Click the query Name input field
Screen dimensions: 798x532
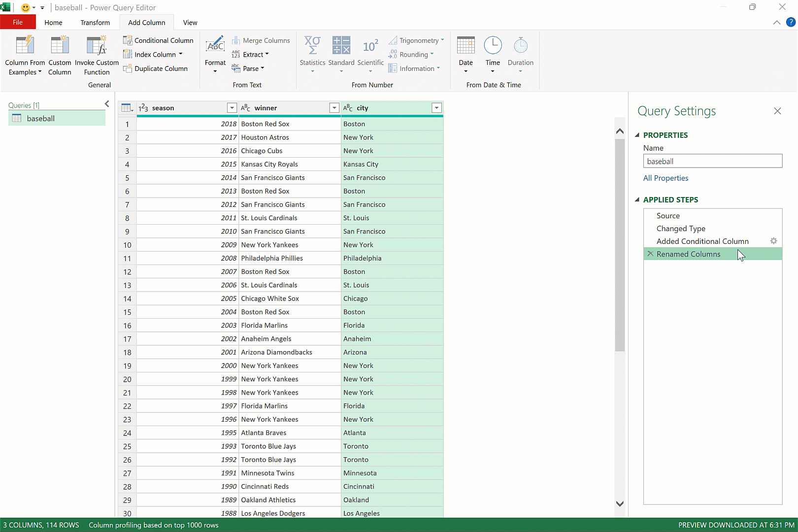[x=712, y=161]
